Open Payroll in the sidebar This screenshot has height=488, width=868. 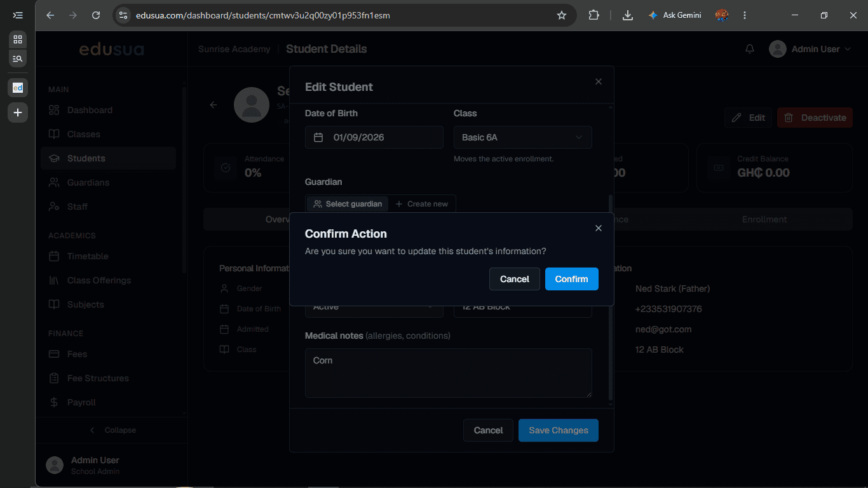108,402
